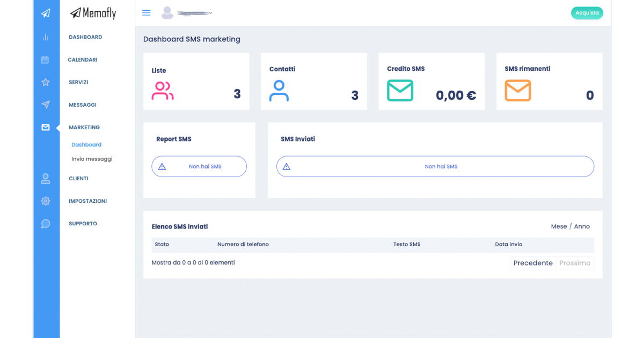Switch SMS list view to Mese

coord(559,226)
